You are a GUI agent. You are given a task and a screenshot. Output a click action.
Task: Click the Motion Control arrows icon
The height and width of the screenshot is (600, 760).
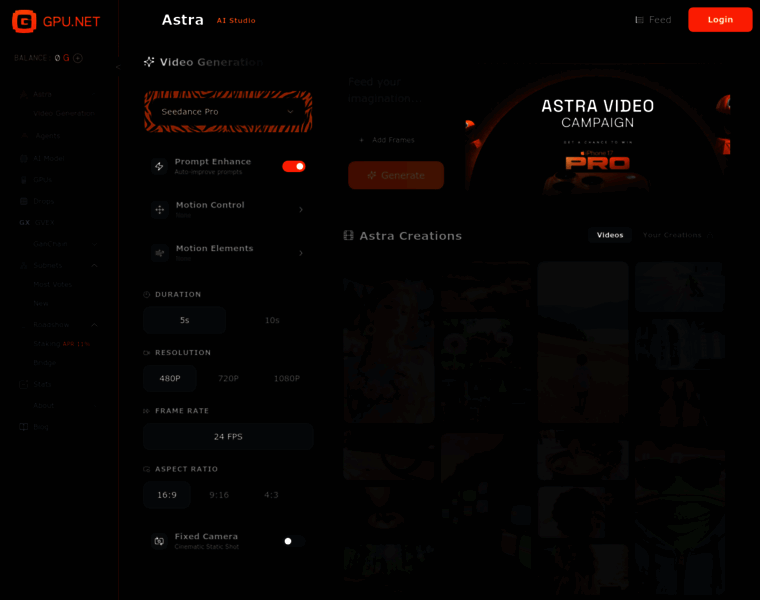[159, 210]
